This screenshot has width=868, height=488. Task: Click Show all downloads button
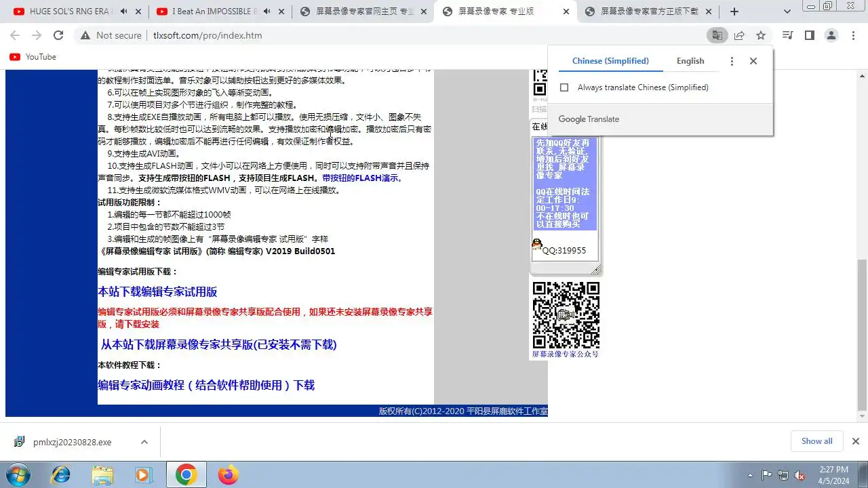(816, 441)
